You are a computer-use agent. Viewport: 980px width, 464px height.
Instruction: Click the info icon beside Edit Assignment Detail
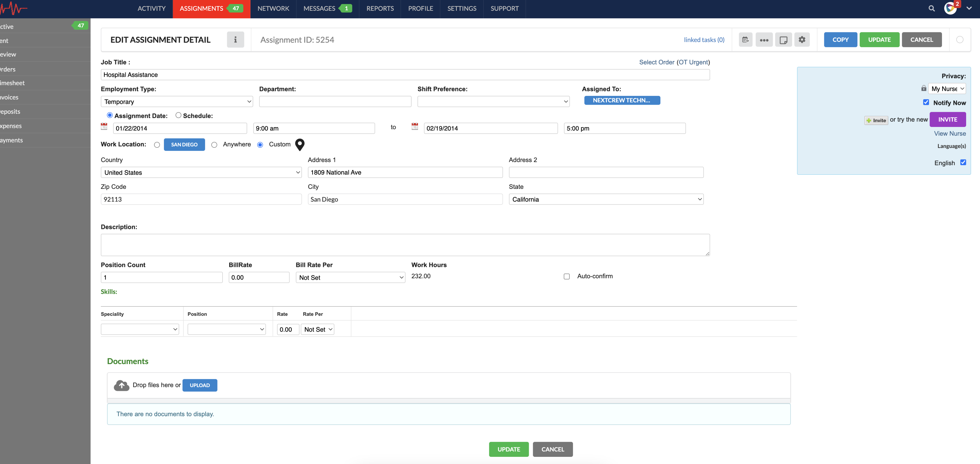click(235, 39)
